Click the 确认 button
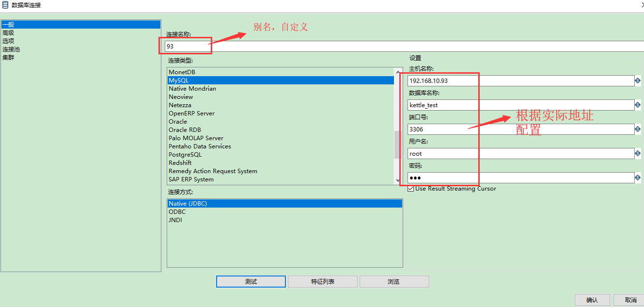Viewport: 644px width, 307px height. pyautogui.click(x=592, y=300)
